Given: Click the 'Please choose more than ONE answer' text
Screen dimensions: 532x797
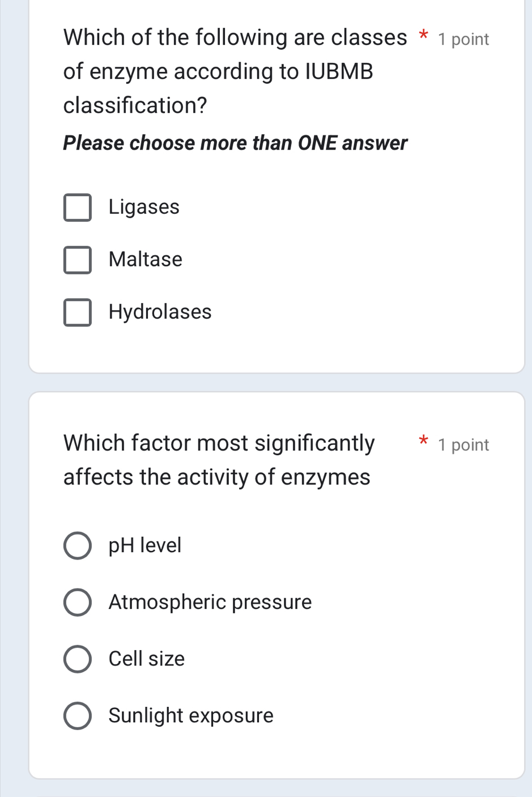Looking at the screenshot, I should click(x=235, y=143).
